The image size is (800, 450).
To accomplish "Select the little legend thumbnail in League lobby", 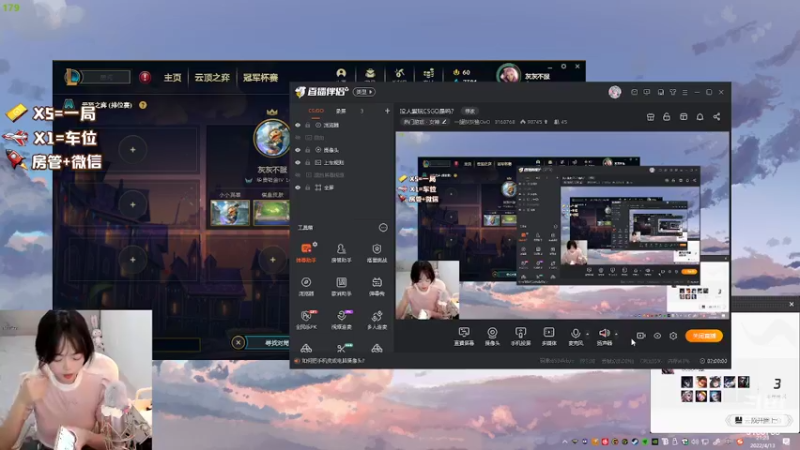I will click(x=230, y=212).
